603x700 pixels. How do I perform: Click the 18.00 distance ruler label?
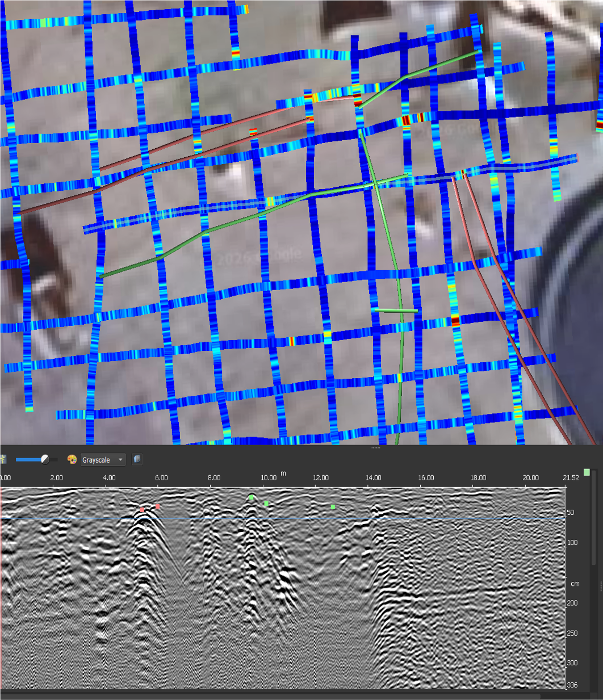pyautogui.click(x=478, y=477)
